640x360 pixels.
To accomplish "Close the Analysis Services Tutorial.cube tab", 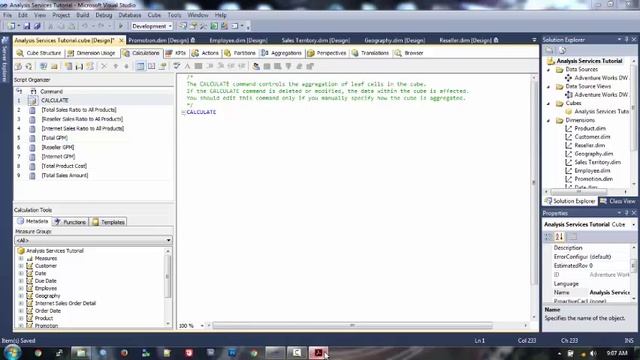I will pyautogui.click(x=121, y=40).
